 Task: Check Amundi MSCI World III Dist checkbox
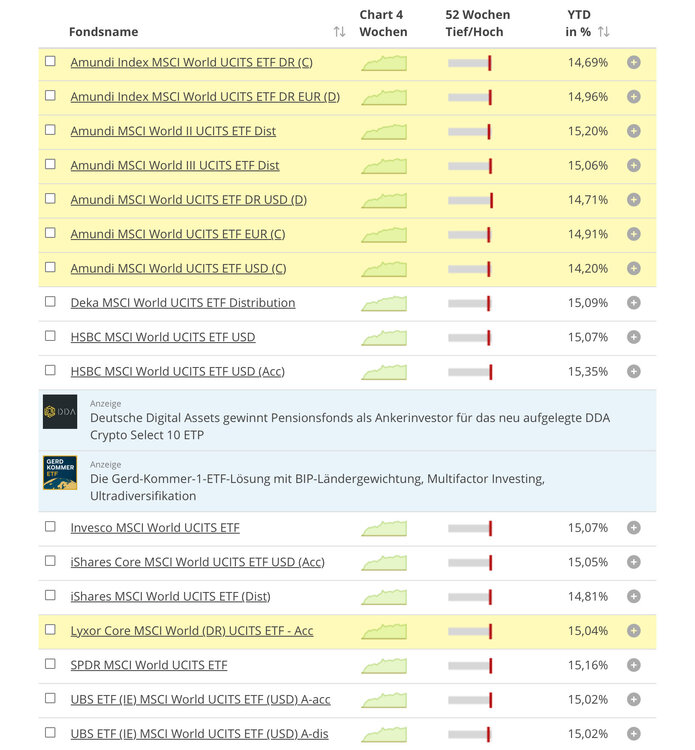[50, 164]
